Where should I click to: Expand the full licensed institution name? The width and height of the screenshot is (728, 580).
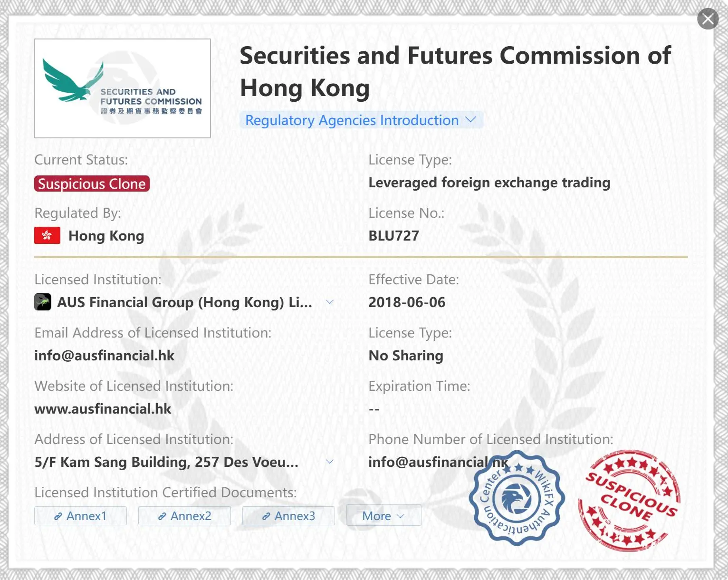[330, 302]
